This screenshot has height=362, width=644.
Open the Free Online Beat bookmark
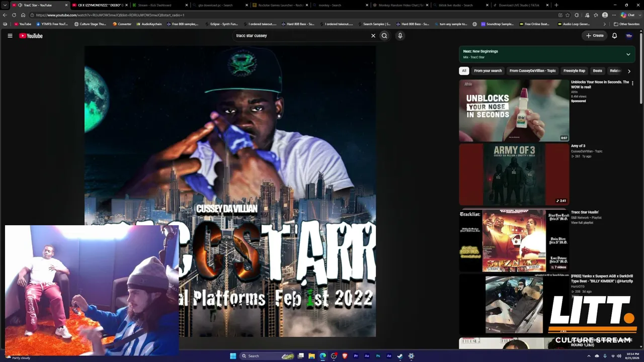[534, 24]
